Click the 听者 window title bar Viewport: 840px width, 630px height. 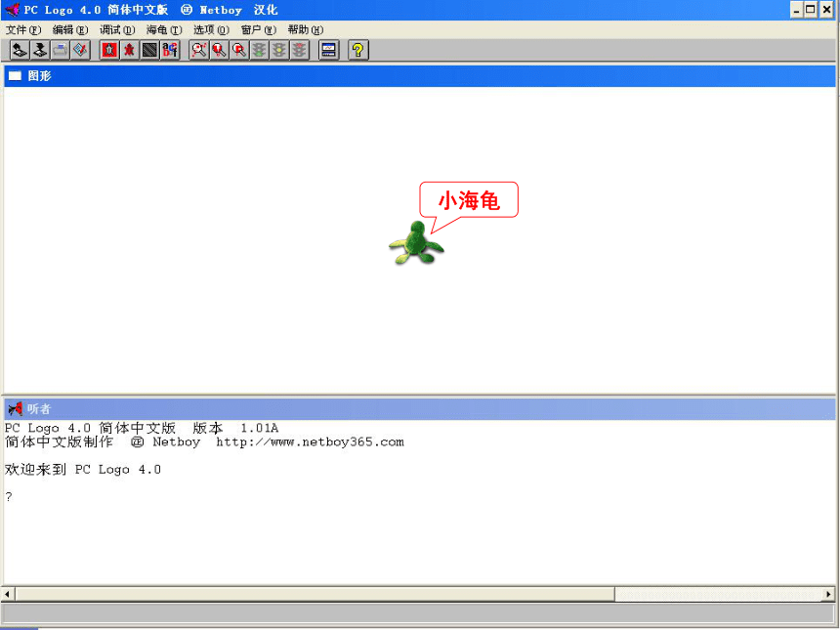(419, 408)
